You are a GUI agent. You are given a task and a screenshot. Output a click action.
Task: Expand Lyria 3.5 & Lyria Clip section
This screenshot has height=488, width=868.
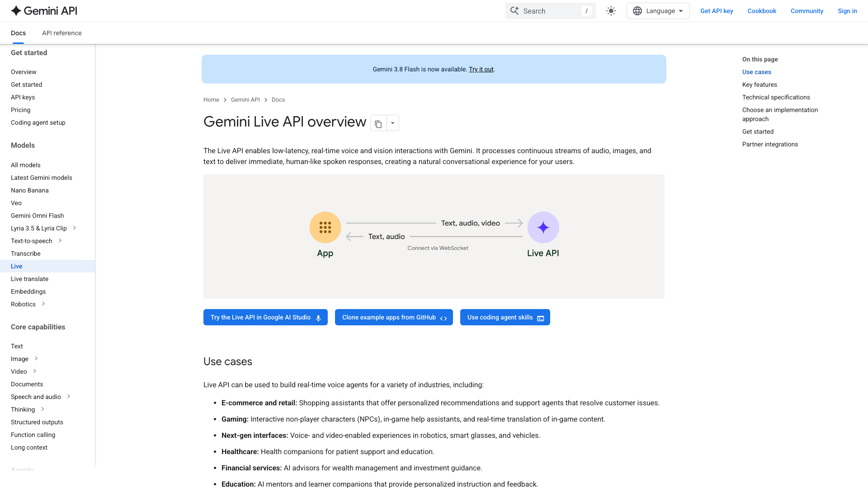point(75,228)
